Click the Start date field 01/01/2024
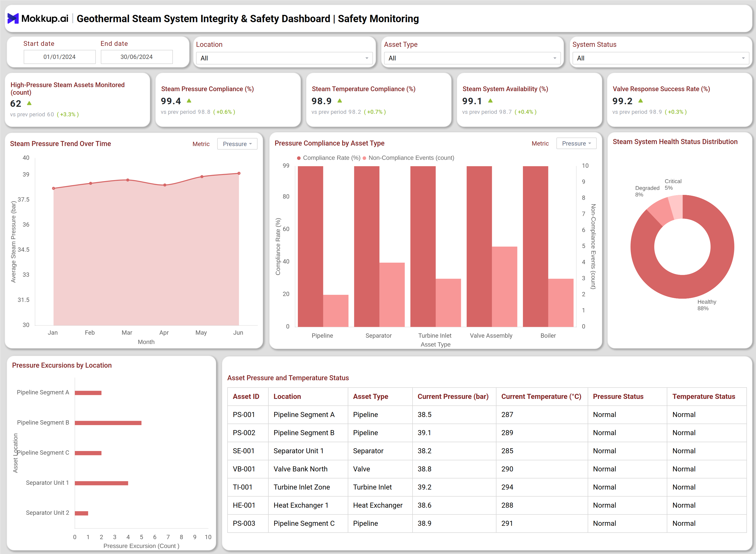This screenshot has height=554, width=756. [59, 57]
